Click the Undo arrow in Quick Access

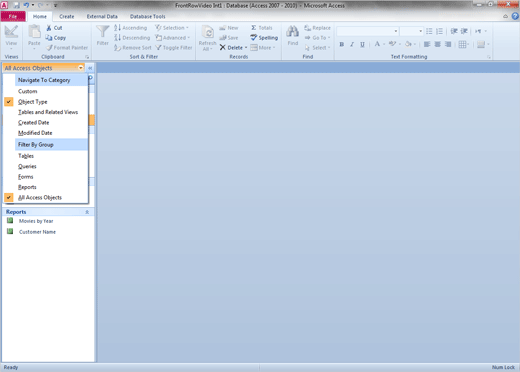point(26,5)
